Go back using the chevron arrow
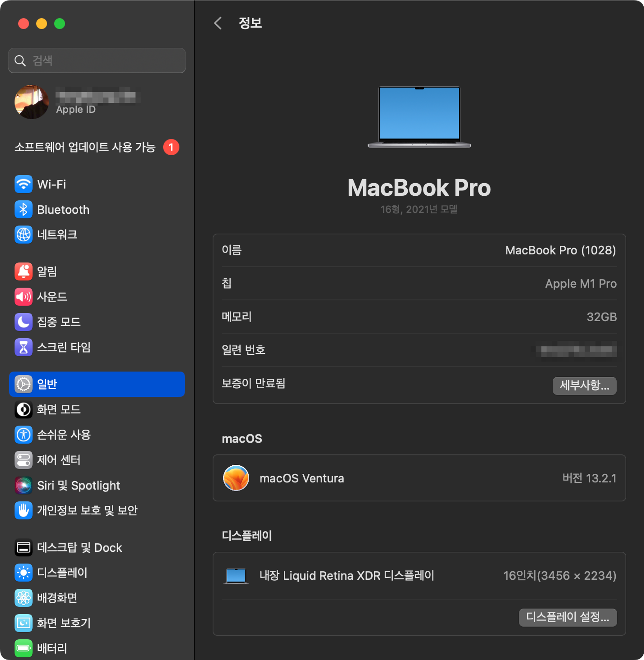 tap(218, 23)
